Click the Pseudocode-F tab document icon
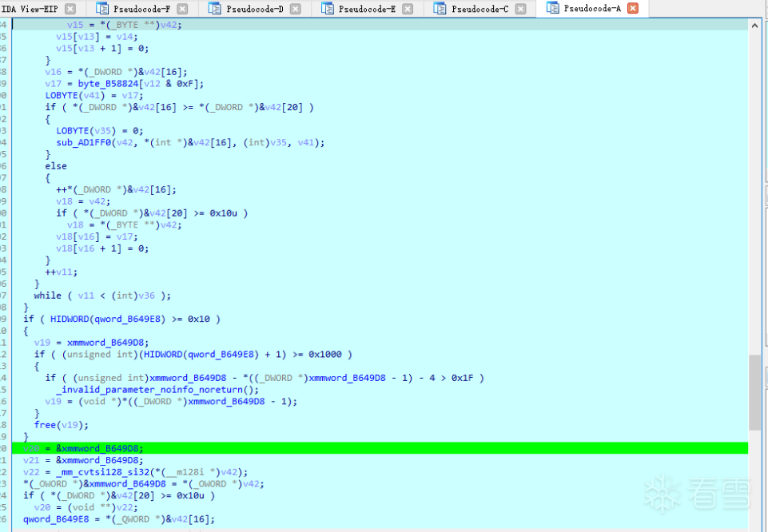The image size is (768, 532). point(102,8)
